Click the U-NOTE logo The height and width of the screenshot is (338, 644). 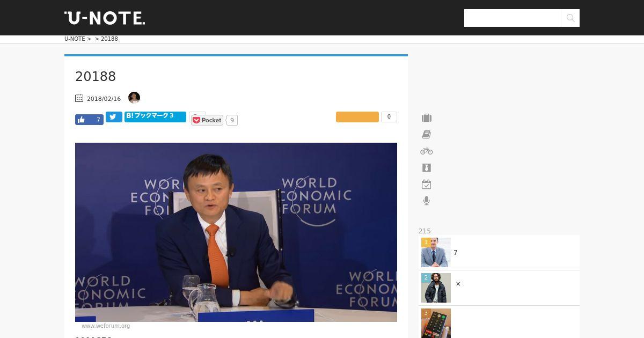coord(105,18)
